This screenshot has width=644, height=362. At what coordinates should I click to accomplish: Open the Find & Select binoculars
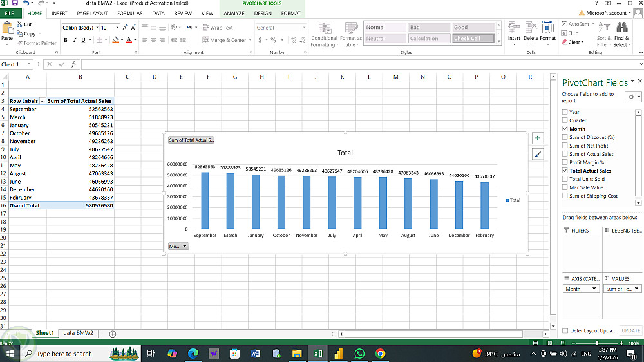tap(621, 35)
